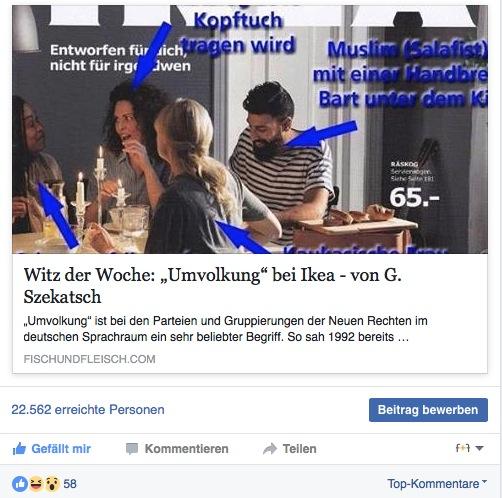Boost post with Beitrag bewerben button

tap(428, 410)
